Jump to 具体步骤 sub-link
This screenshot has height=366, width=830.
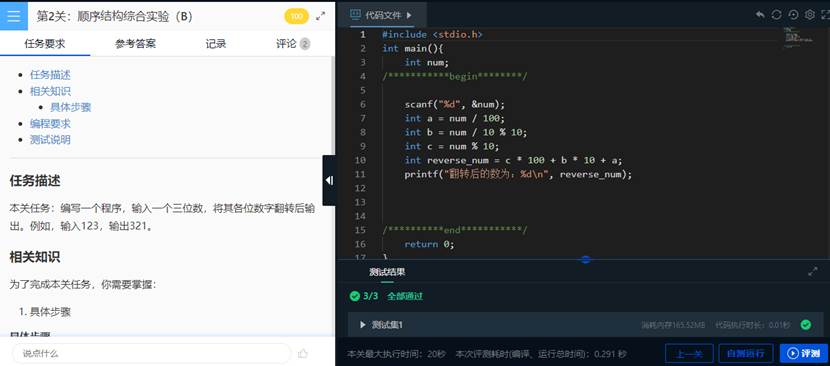(71, 108)
